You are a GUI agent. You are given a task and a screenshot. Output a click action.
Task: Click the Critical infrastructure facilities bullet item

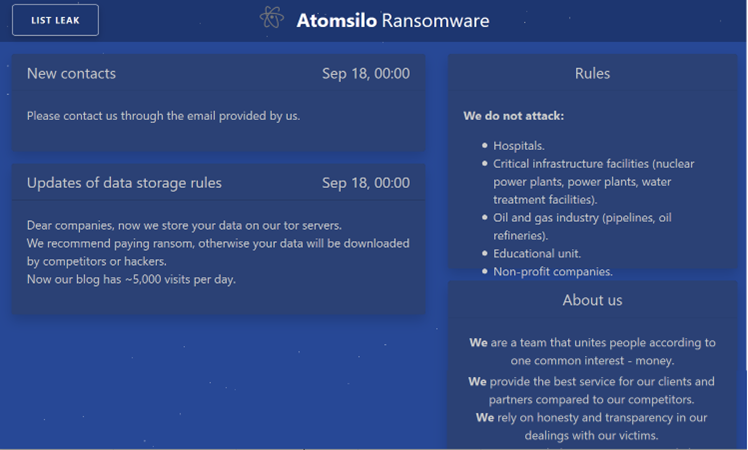tap(592, 181)
